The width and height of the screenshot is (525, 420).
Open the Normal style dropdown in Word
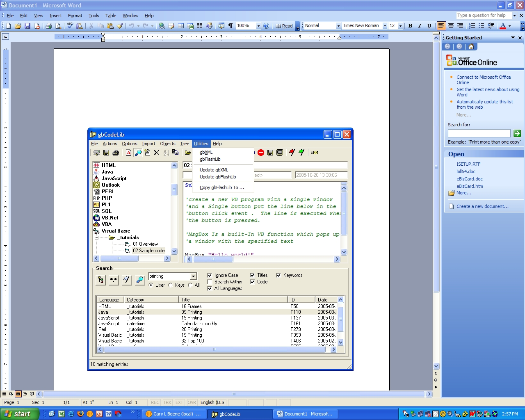[x=338, y=26]
